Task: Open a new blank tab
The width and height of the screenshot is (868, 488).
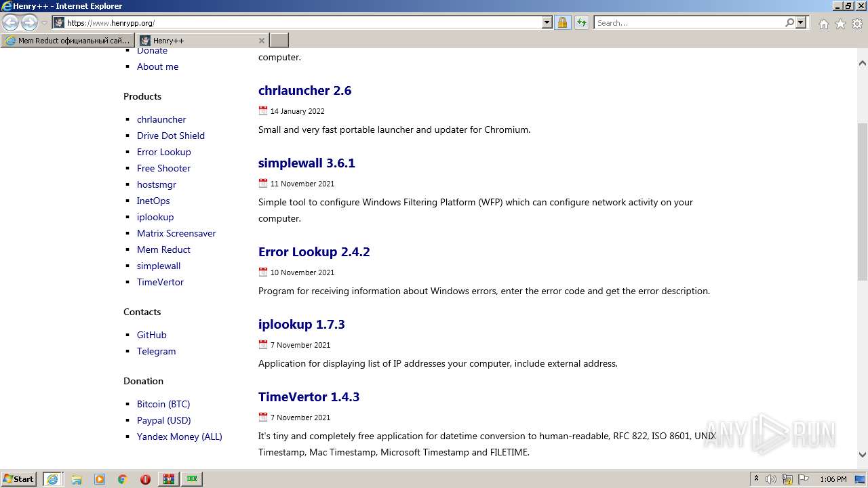Action: pyautogui.click(x=279, y=41)
